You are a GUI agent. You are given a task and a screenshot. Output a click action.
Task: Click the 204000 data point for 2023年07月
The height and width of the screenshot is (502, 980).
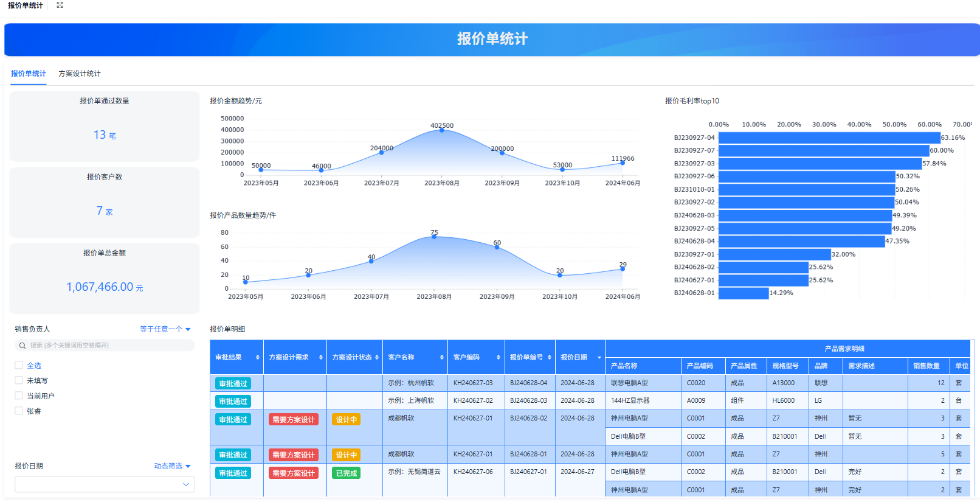[382, 153]
